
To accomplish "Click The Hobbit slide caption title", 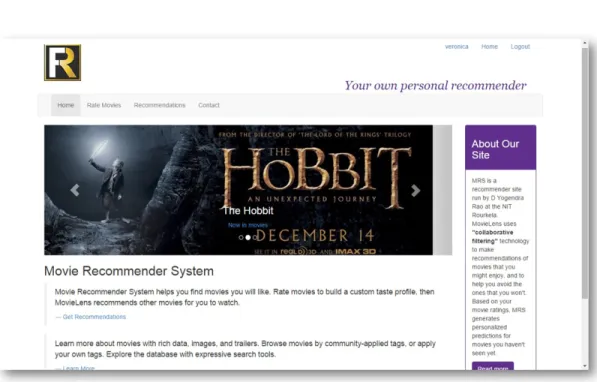I will [x=248, y=211].
